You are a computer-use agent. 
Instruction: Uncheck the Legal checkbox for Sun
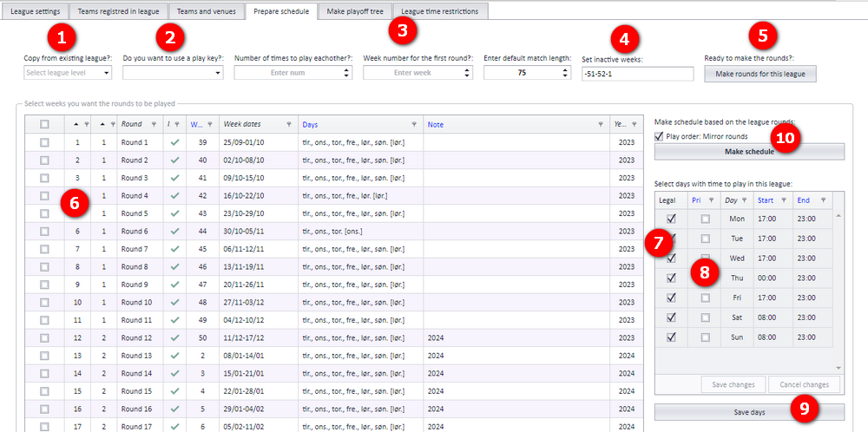[x=671, y=337]
